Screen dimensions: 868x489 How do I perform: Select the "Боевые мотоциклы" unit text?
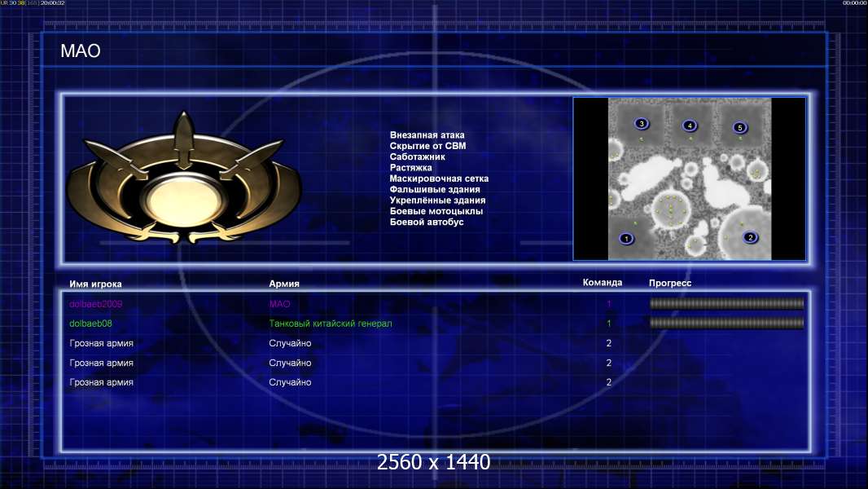coord(436,211)
